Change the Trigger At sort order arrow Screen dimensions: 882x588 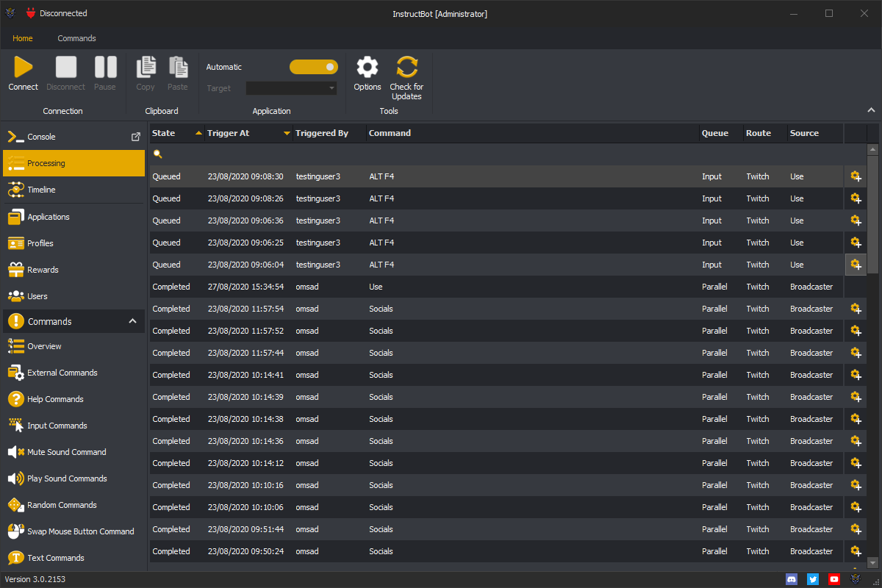(x=287, y=134)
